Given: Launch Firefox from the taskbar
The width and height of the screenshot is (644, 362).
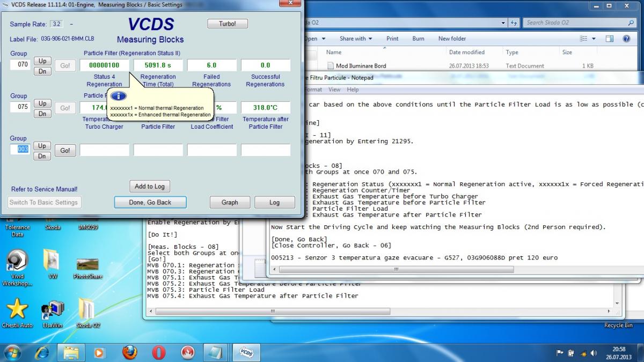Looking at the screenshot, I should [129, 352].
